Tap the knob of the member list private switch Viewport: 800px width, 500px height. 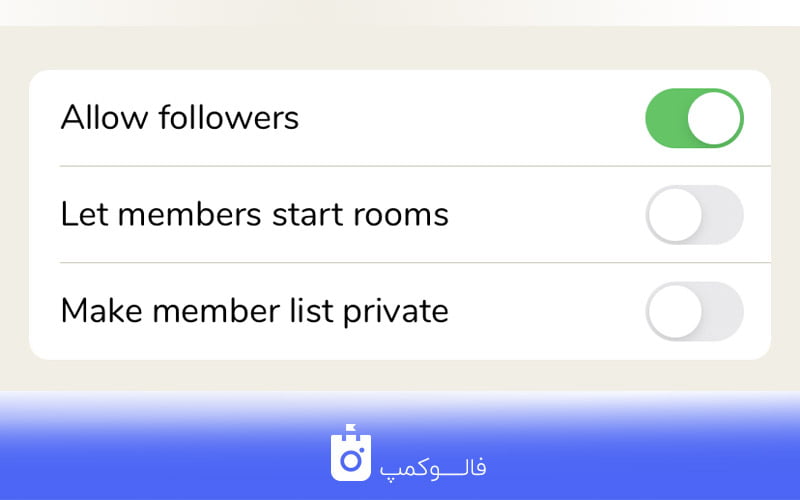pyautogui.click(x=676, y=311)
